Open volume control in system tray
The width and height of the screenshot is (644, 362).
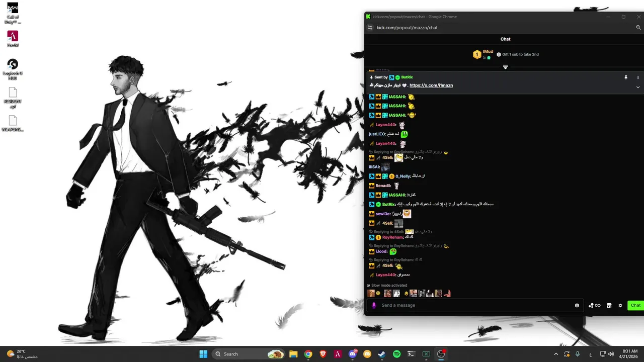[611, 354]
